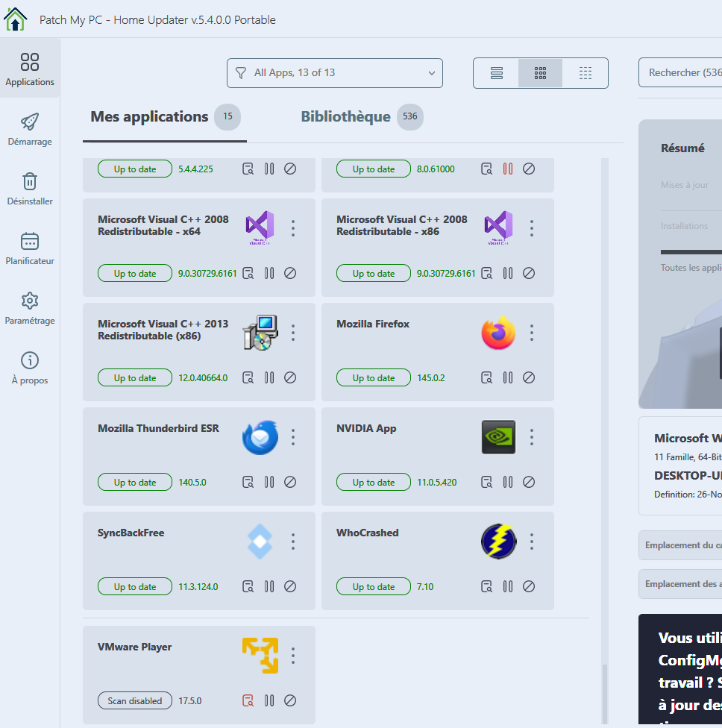Toggle scan icon for version 5.4.4.225 app
This screenshot has height=728, width=722.
(248, 169)
